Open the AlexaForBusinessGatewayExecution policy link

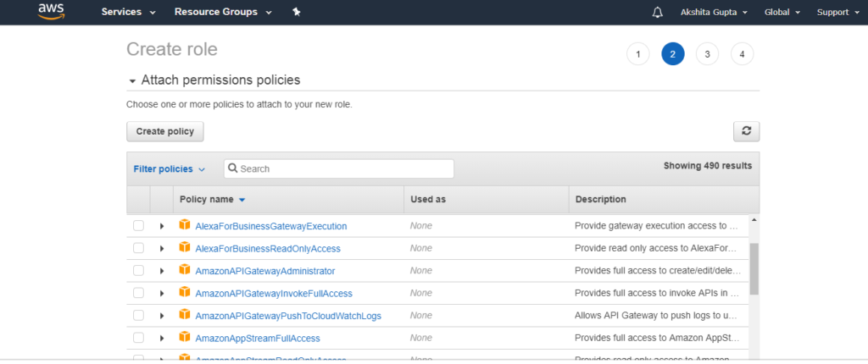coord(271,226)
